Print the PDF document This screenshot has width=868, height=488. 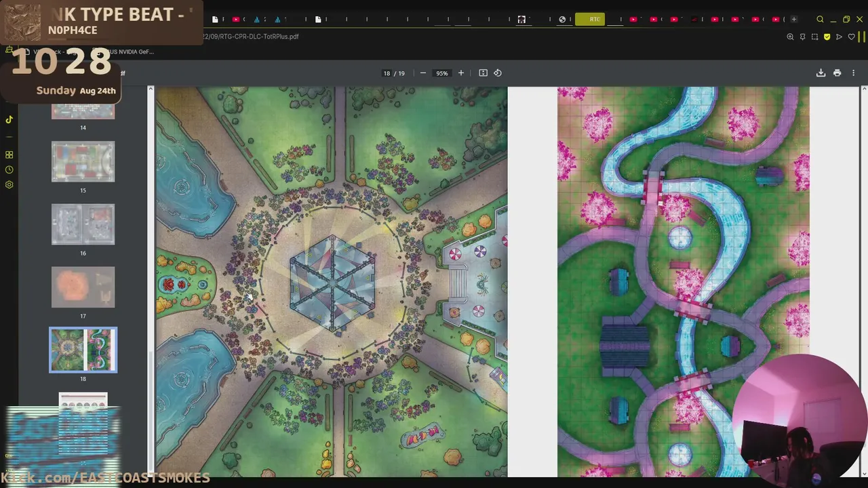(x=837, y=73)
